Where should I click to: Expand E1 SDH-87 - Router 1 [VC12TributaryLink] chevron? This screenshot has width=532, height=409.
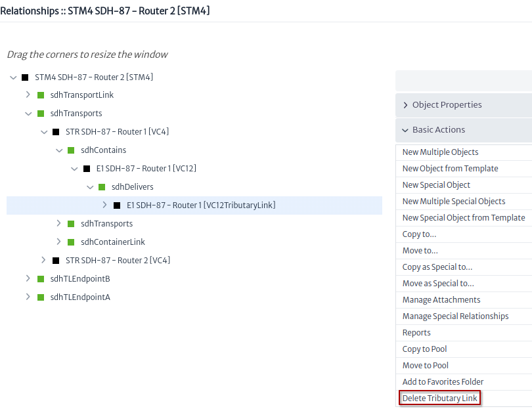(x=105, y=205)
